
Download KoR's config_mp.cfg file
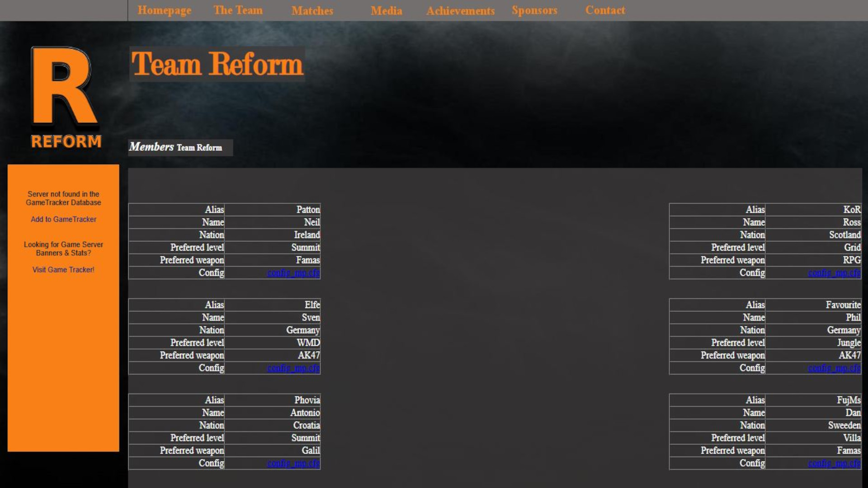pyautogui.click(x=834, y=273)
